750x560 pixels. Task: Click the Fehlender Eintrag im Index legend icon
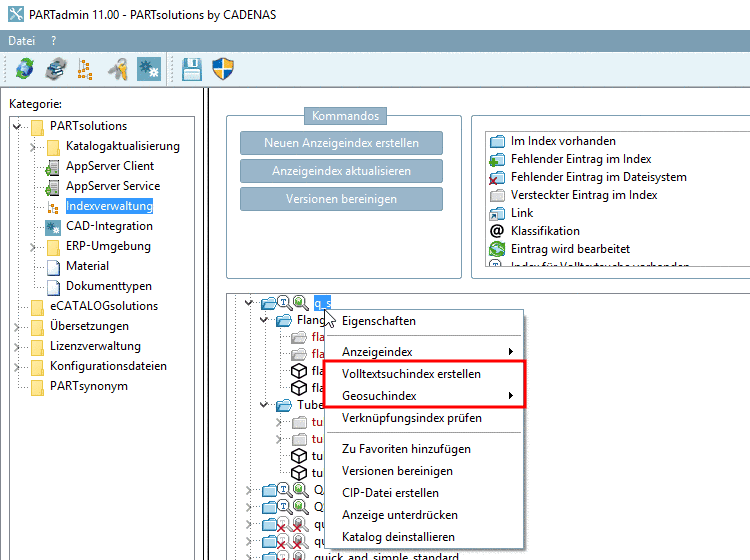click(497, 159)
